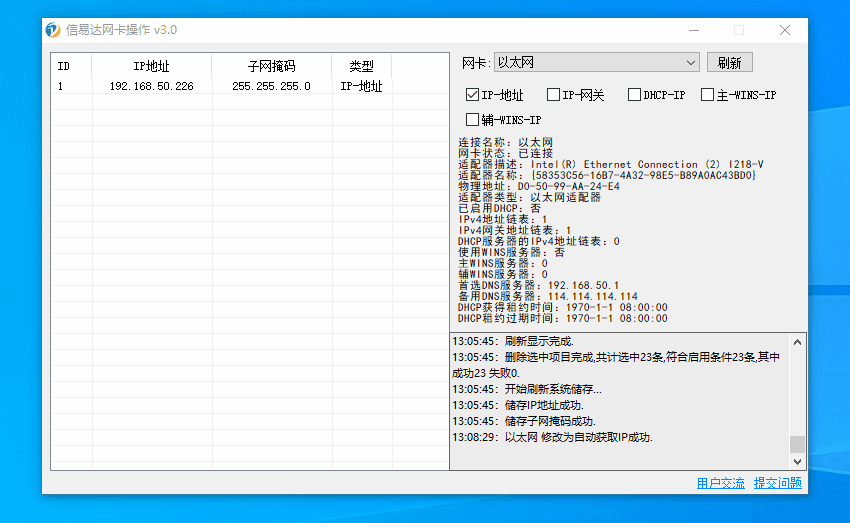
Task: Click log entry 以太网 修改为自动获取IP成功
Action: tap(552, 437)
